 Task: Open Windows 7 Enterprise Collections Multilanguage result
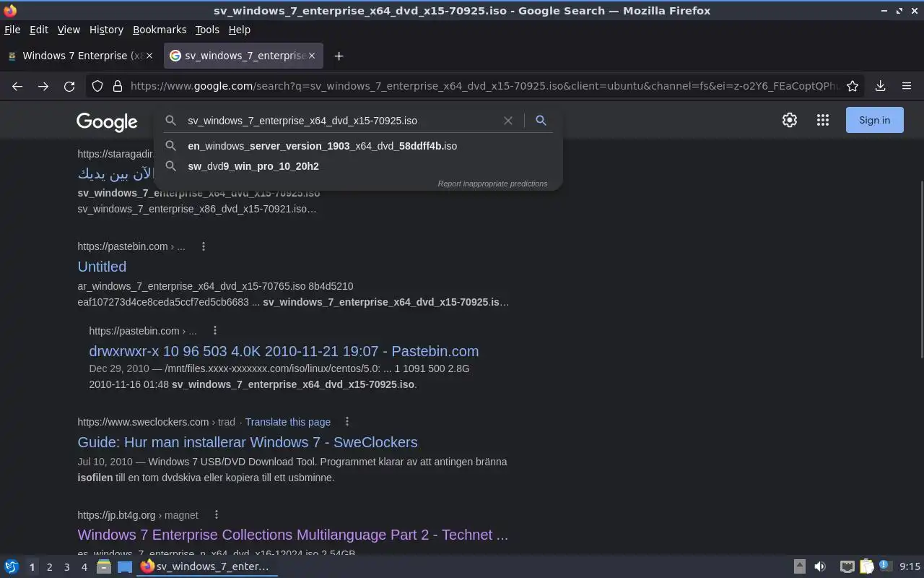point(293,535)
